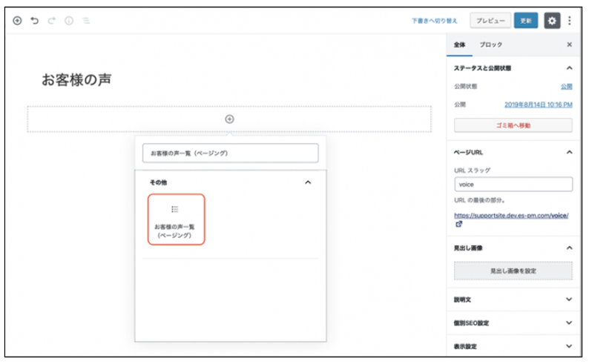Open block navigation list icon
The width and height of the screenshot is (589, 364).
[86, 21]
